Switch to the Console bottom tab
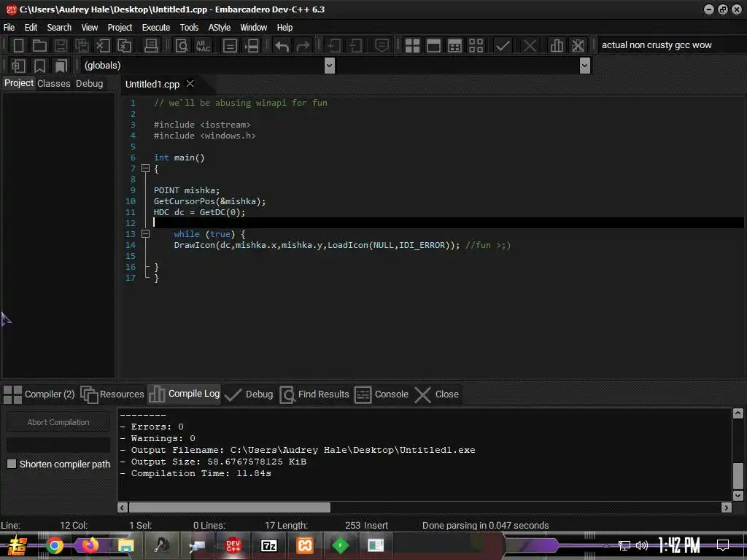Viewport: 747px width, 560px height. 382,394
